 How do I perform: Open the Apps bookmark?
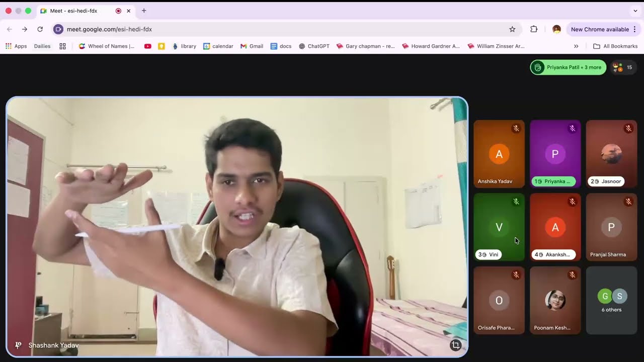(x=16, y=46)
